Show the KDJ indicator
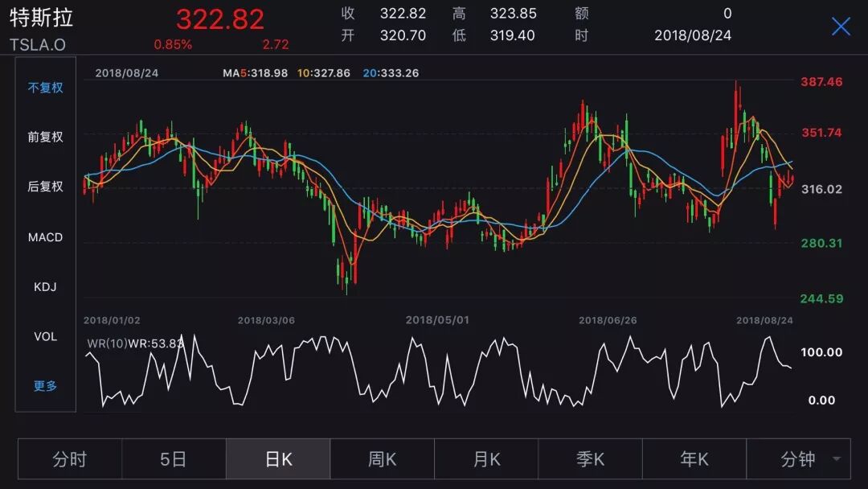This screenshot has height=489, width=868. 45,287
